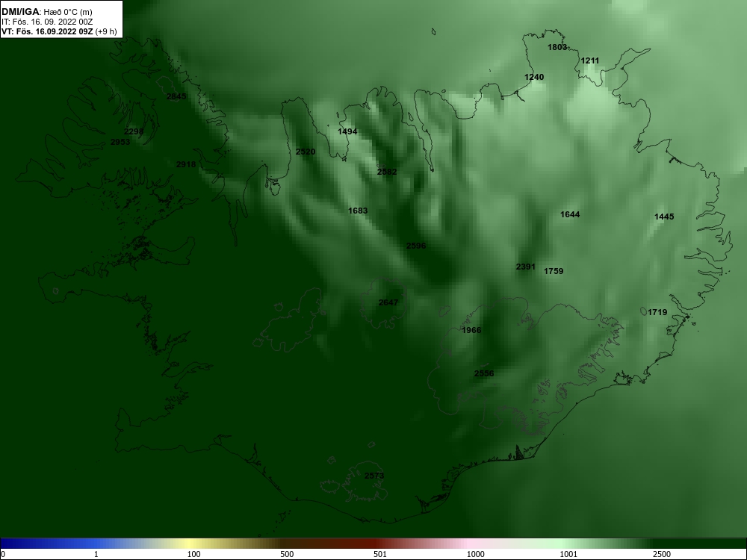Screen dimensions: 747x560
Task: Click the title line "DMI/IGA: Hæð 0°C (m)"
Action: [x=46, y=12]
